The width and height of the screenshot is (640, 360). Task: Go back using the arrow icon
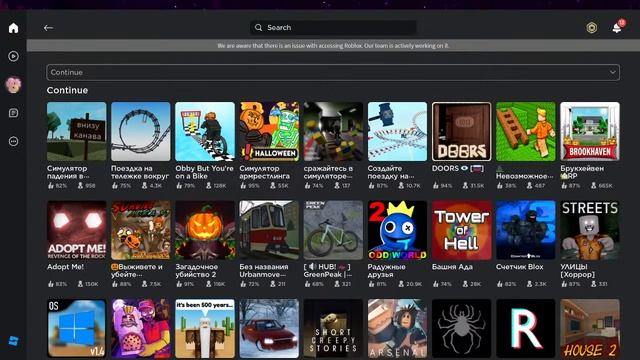tap(48, 28)
